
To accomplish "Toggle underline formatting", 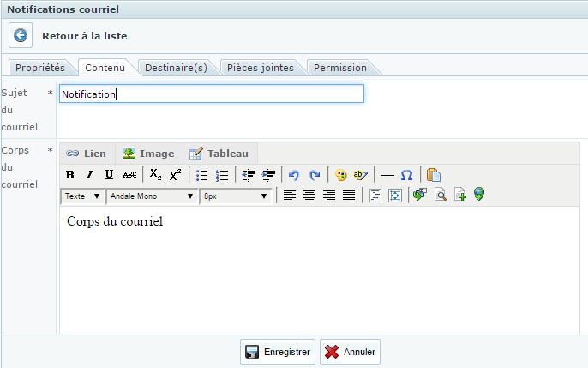I will pyautogui.click(x=109, y=175).
